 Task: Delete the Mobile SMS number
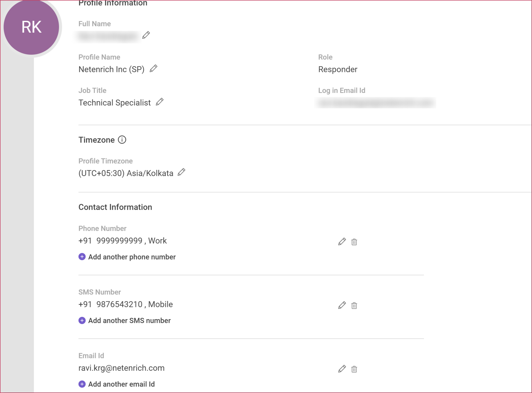[x=354, y=306]
